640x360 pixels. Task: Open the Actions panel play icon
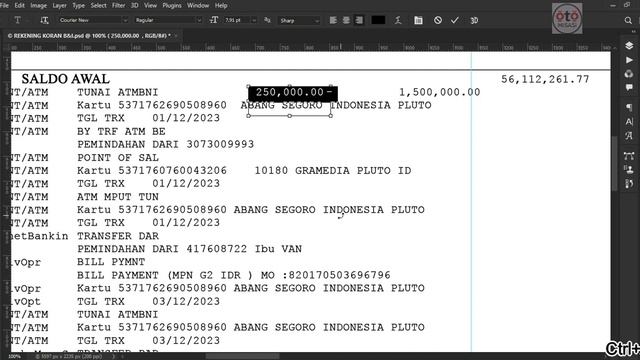pyautogui.click(x=629, y=60)
